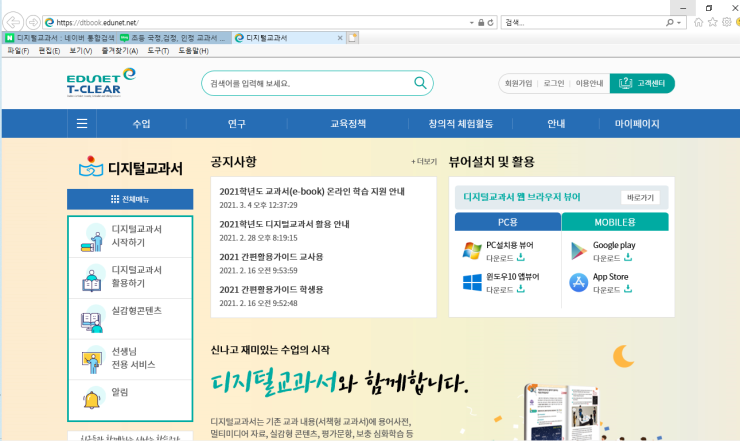The width and height of the screenshot is (740, 441).
Task: Click the 디지털교과서 시작하기 icon
Action: (x=92, y=237)
